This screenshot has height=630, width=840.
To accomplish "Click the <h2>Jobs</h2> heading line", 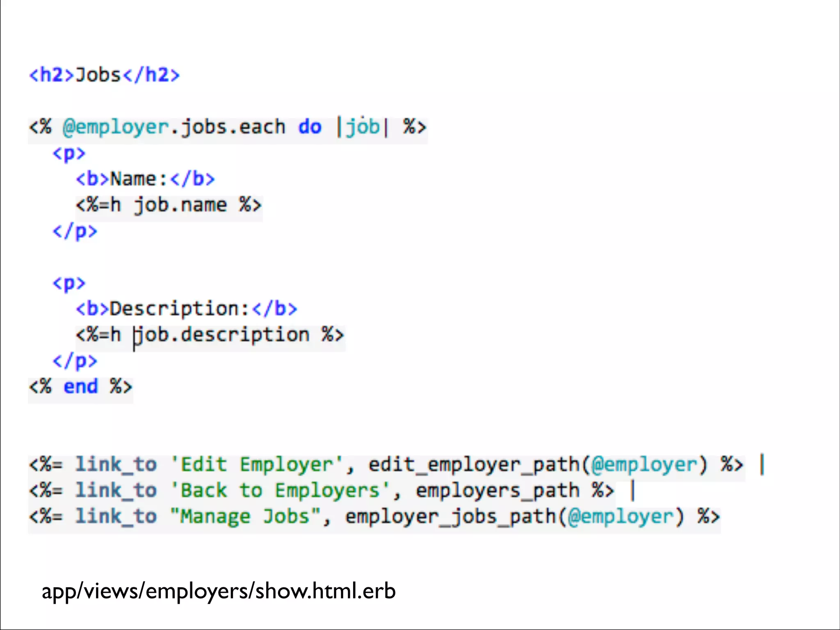I will click(105, 75).
